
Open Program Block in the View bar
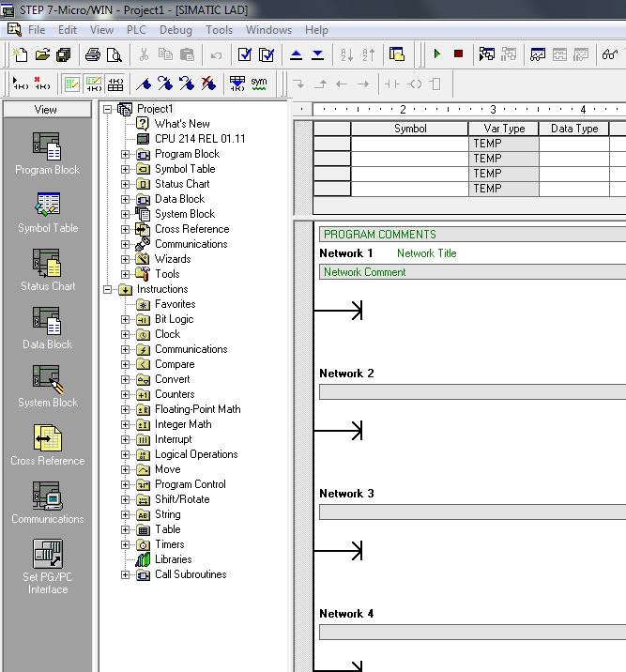[47, 153]
